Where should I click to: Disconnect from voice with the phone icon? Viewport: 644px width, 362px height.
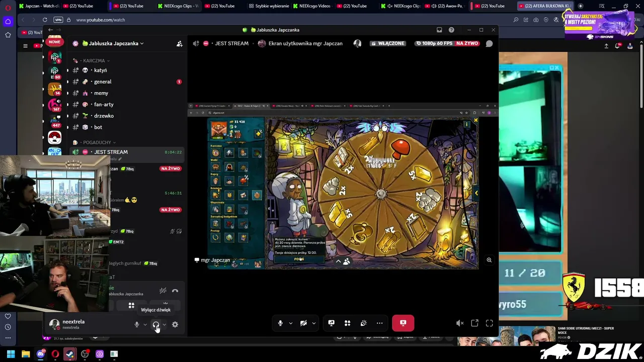tap(175, 291)
